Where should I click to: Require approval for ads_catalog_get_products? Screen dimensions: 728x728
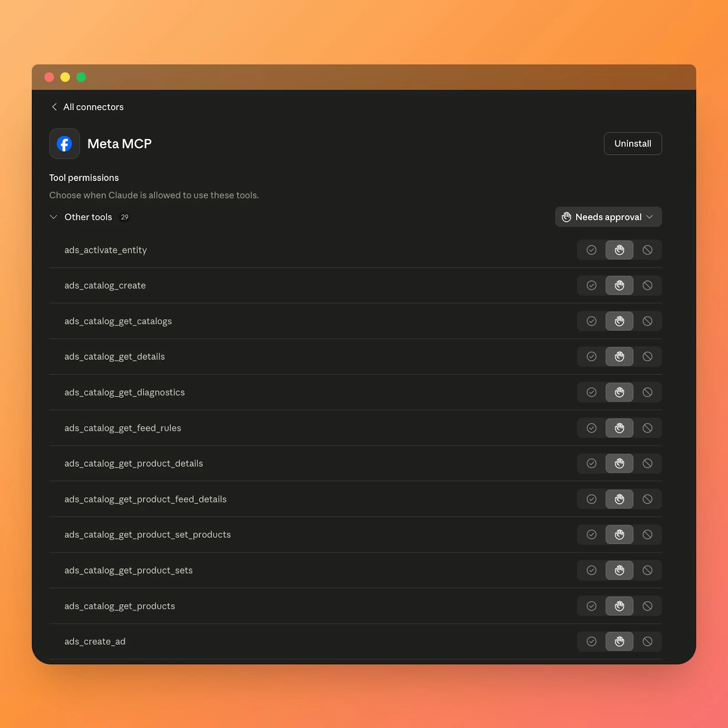619,606
